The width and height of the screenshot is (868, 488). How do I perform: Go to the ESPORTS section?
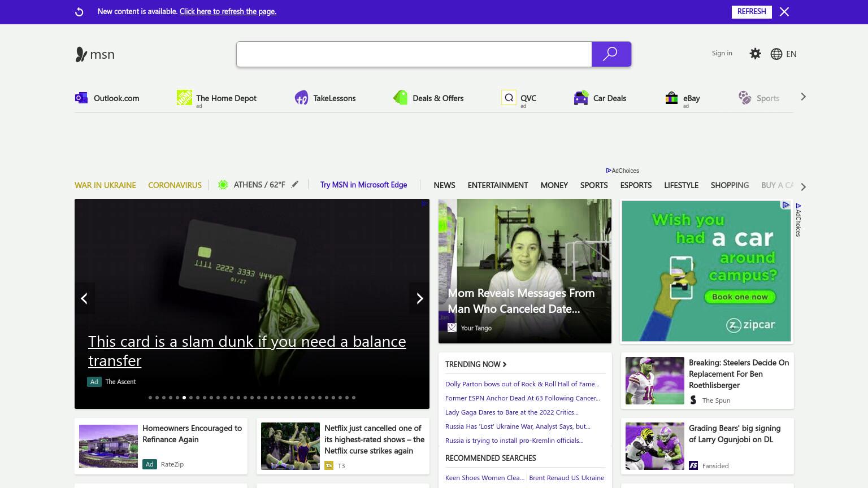tap(636, 185)
